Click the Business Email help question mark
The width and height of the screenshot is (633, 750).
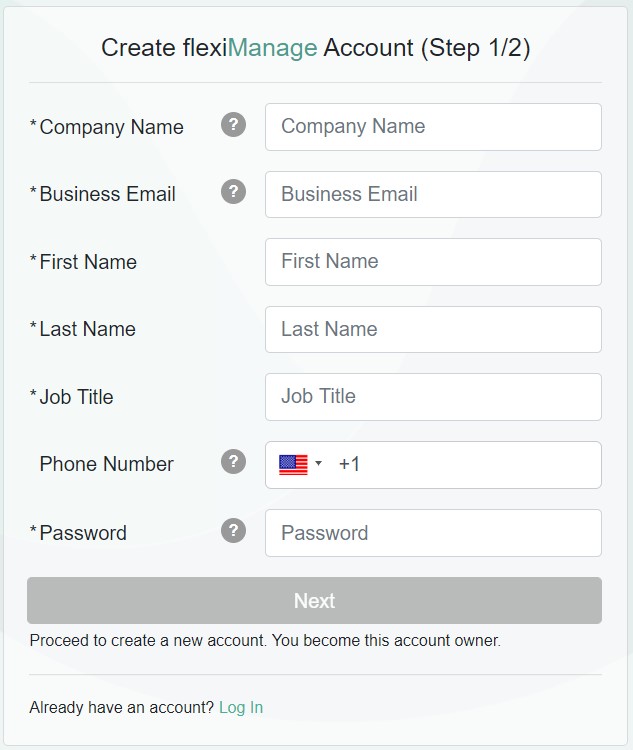(x=233, y=192)
